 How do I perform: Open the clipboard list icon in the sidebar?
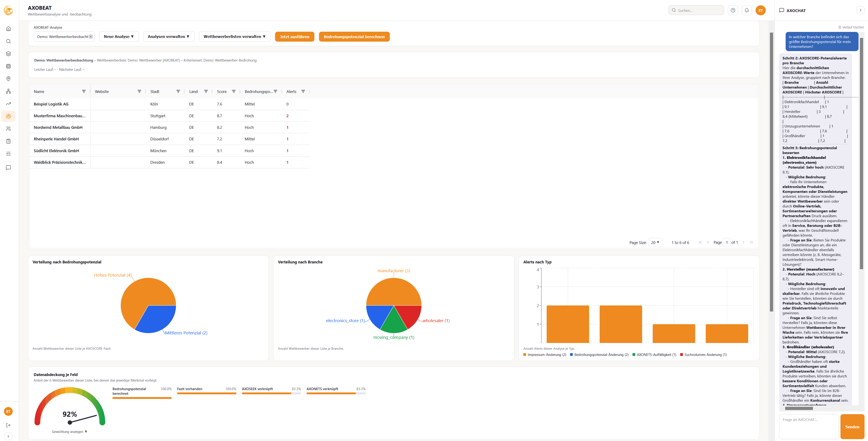click(x=8, y=141)
